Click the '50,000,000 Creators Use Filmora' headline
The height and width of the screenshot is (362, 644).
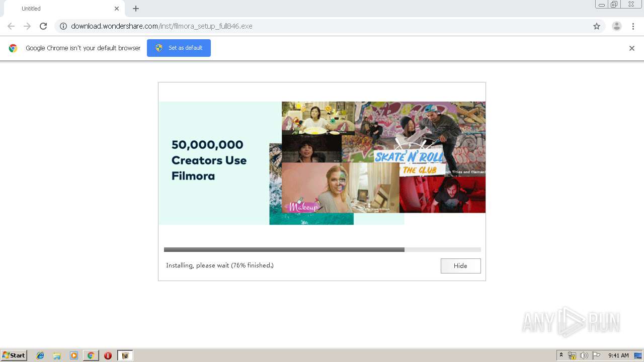[209, 160]
